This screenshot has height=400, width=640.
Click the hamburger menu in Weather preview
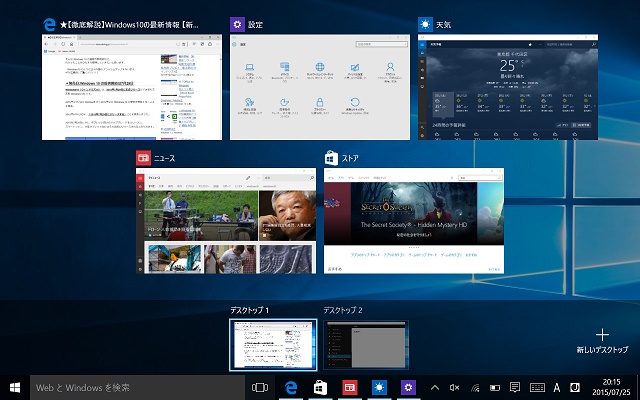[422, 44]
